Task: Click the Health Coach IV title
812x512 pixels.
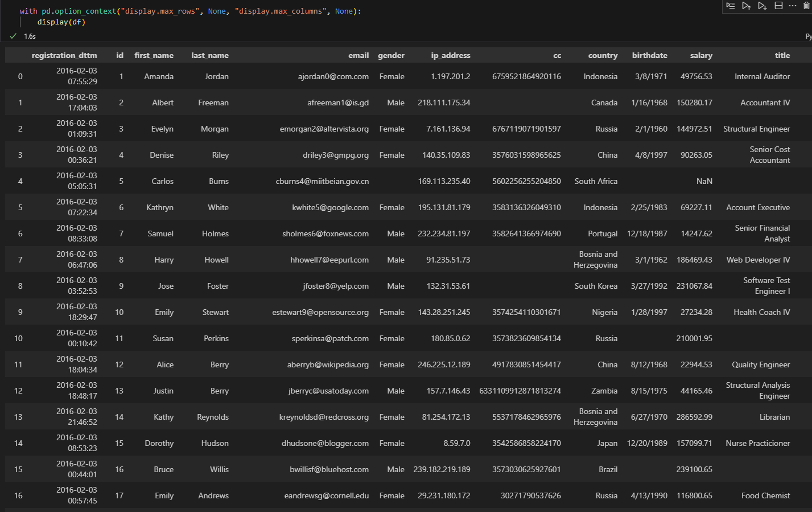Action: pos(762,312)
